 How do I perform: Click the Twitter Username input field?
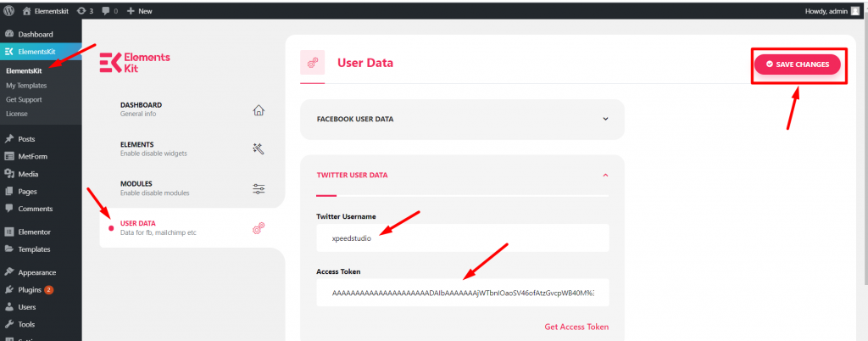click(x=462, y=238)
